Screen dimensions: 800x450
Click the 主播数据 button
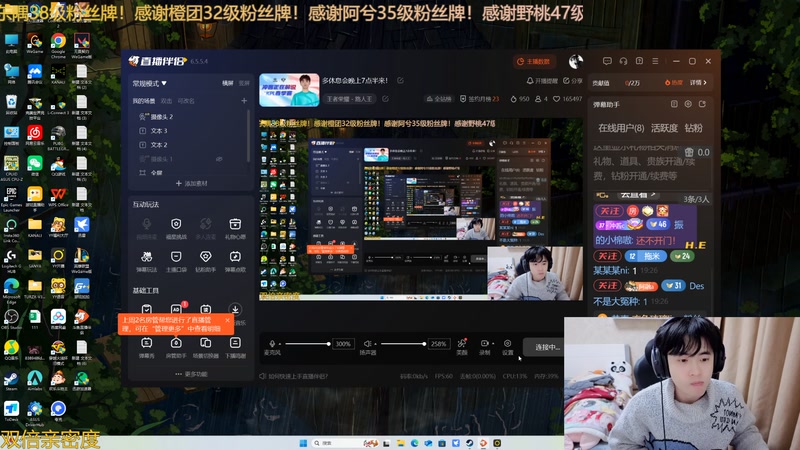tap(534, 62)
